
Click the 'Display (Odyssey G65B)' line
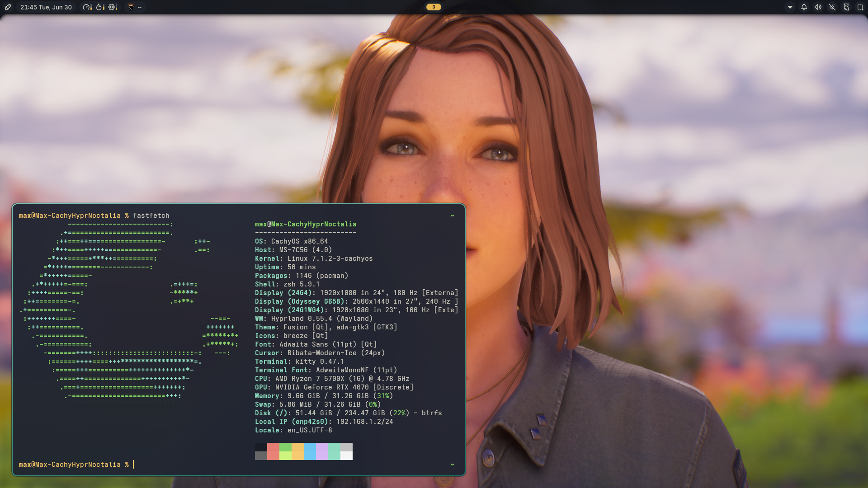(357, 301)
